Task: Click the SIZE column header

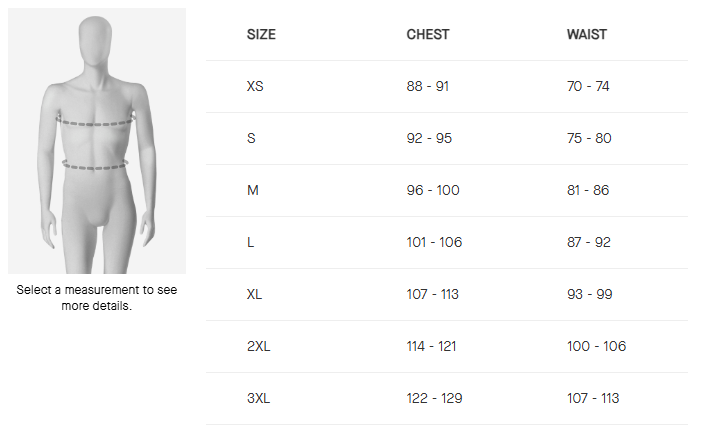Action: click(261, 34)
